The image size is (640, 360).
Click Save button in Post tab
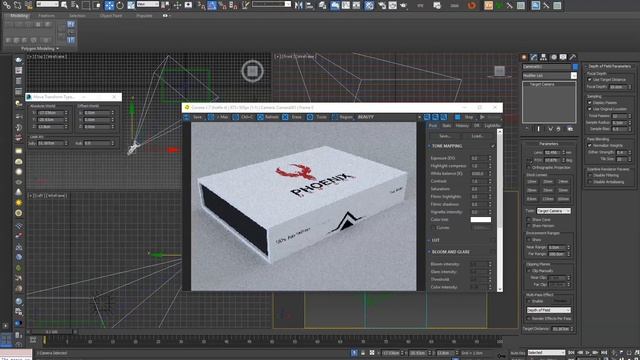(444, 136)
